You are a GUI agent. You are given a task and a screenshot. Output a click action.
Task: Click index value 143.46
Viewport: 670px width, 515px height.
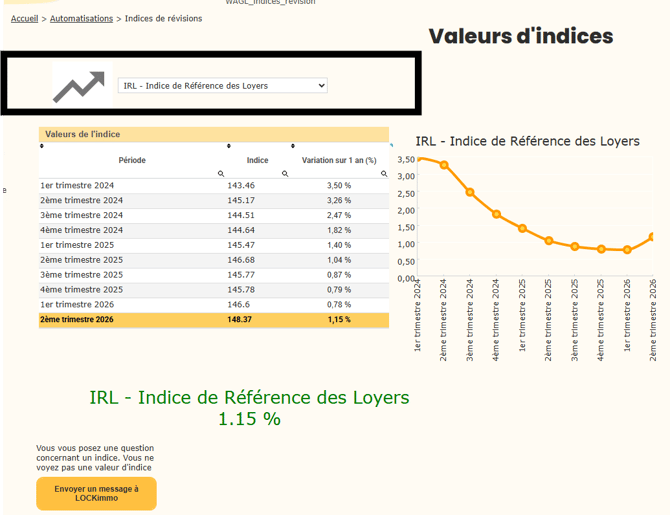tap(241, 185)
